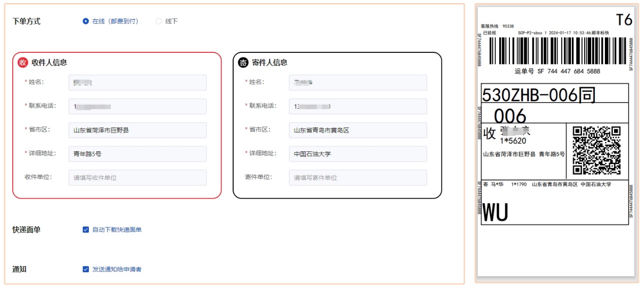644x289 pixels.
Task: Click the sender 姓名 input field
Action: pos(358,83)
